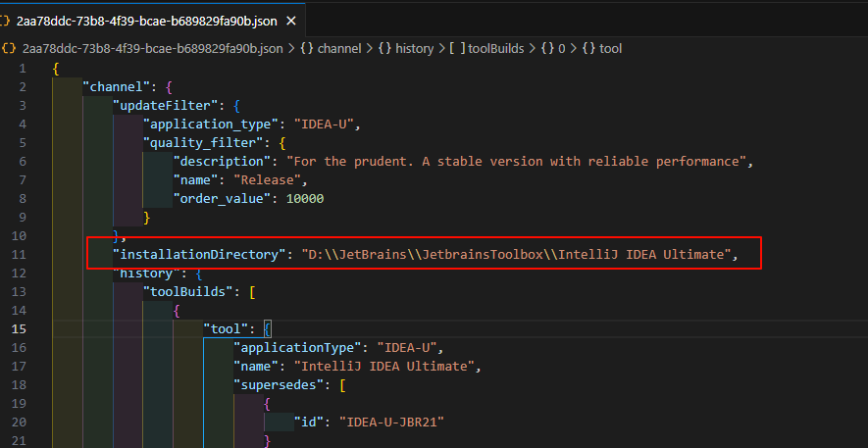Click the "Release" value
868x448 pixels.
click(x=268, y=180)
